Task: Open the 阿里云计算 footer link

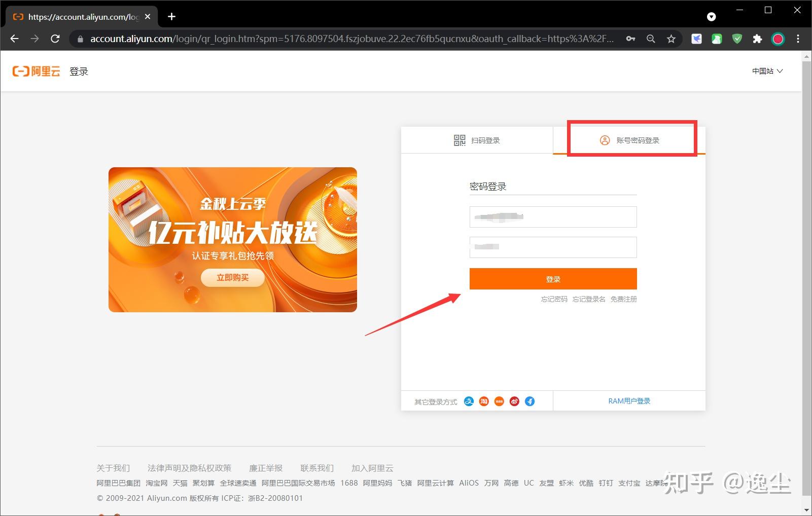Action: click(x=436, y=483)
